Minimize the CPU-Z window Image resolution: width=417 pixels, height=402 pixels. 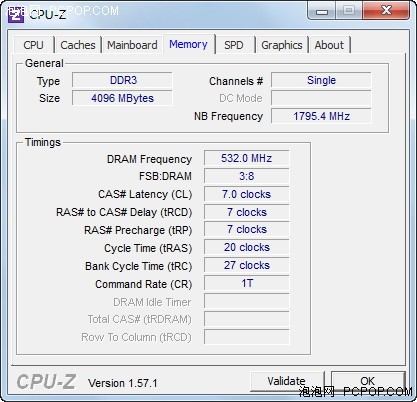tap(322, 11)
